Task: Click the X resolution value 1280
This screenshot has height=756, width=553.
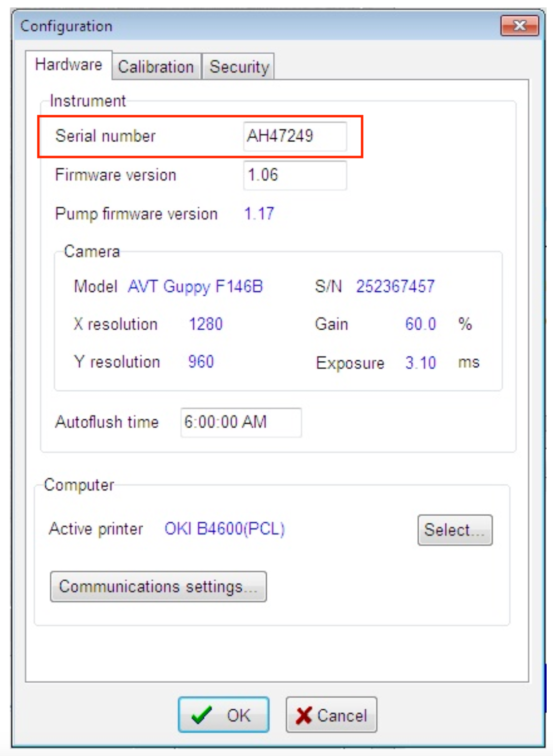Action: (x=207, y=324)
